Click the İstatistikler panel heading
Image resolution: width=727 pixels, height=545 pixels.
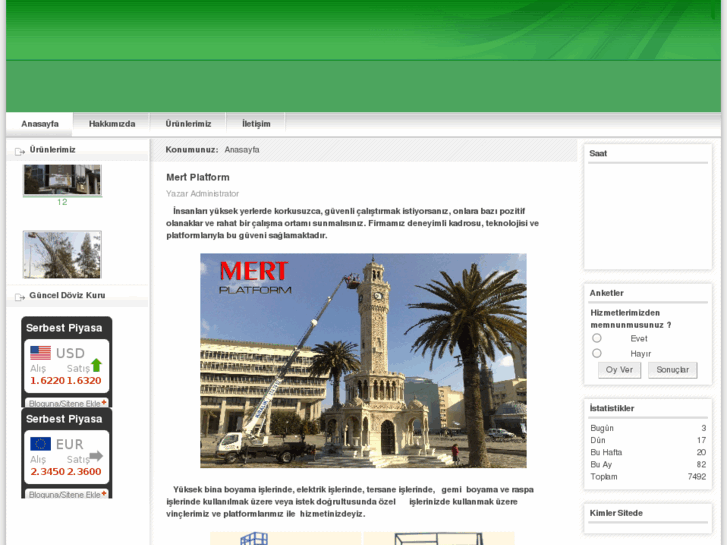coord(612,408)
